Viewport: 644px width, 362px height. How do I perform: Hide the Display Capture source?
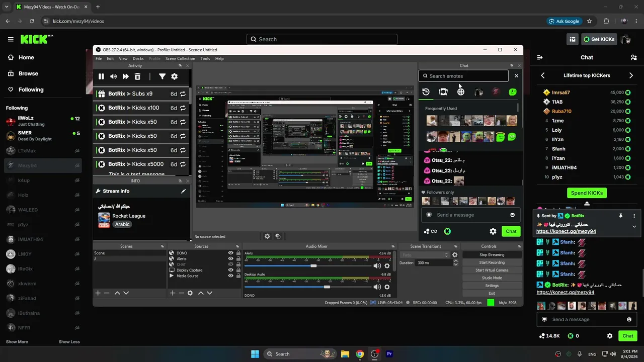(x=231, y=270)
